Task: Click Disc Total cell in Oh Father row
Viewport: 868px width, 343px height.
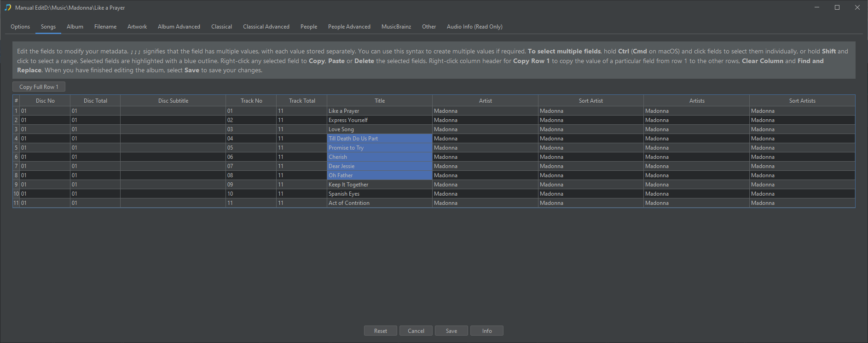Action: point(95,175)
